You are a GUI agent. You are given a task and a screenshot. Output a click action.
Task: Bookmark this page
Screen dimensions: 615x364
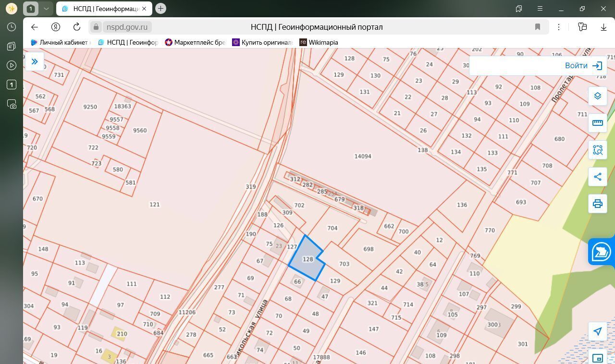[x=538, y=27]
